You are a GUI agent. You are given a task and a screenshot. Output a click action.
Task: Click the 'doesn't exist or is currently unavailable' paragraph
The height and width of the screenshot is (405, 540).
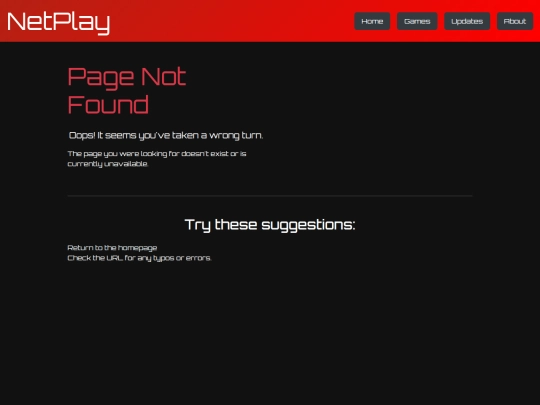pyautogui.click(x=157, y=158)
